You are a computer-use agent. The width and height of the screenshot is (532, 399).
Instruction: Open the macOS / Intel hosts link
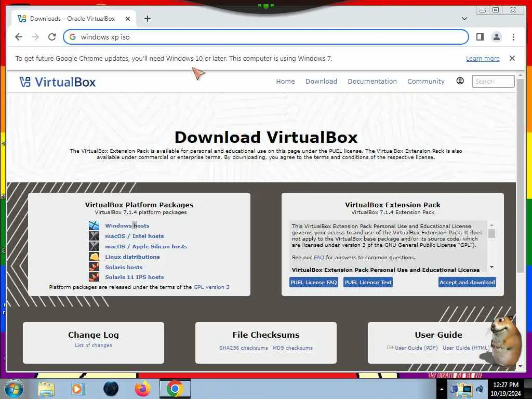[135, 236]
